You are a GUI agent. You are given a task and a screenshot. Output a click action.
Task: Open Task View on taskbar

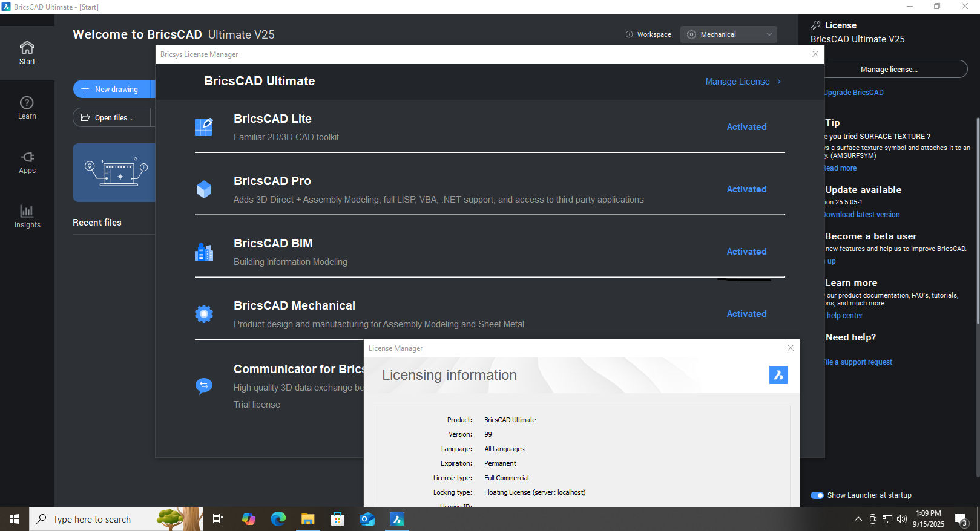[218, 519]
